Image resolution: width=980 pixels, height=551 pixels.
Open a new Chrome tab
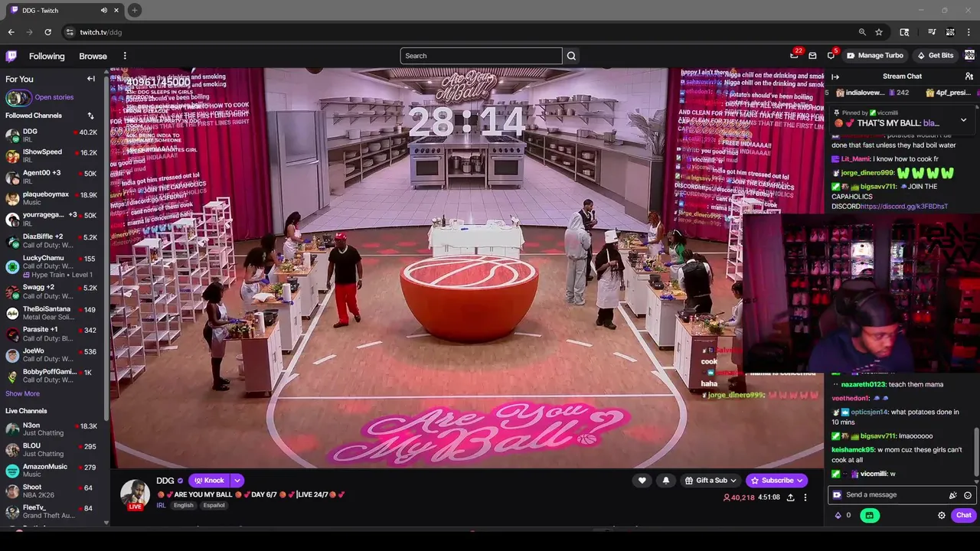click(x=134, y=10)
